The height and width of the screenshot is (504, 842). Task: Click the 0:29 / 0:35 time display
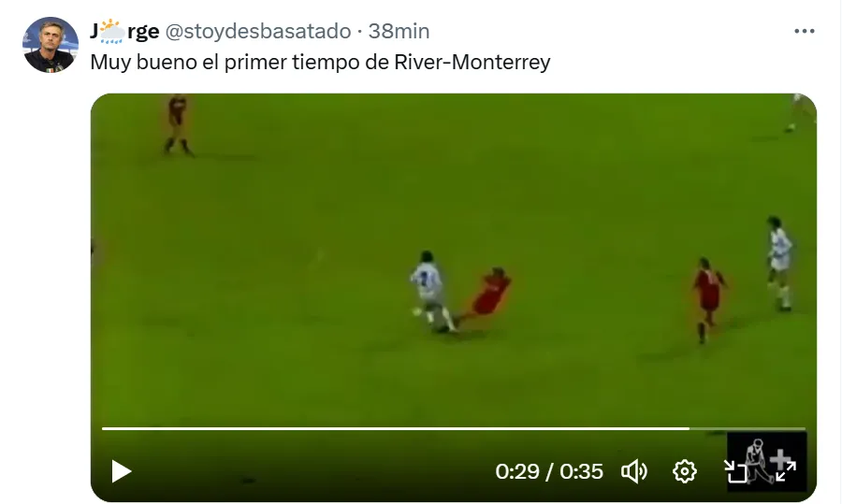point(549,471)
